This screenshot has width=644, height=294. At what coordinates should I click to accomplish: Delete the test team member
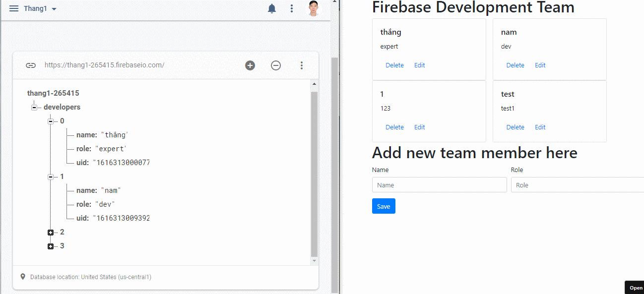coord(515,127)
